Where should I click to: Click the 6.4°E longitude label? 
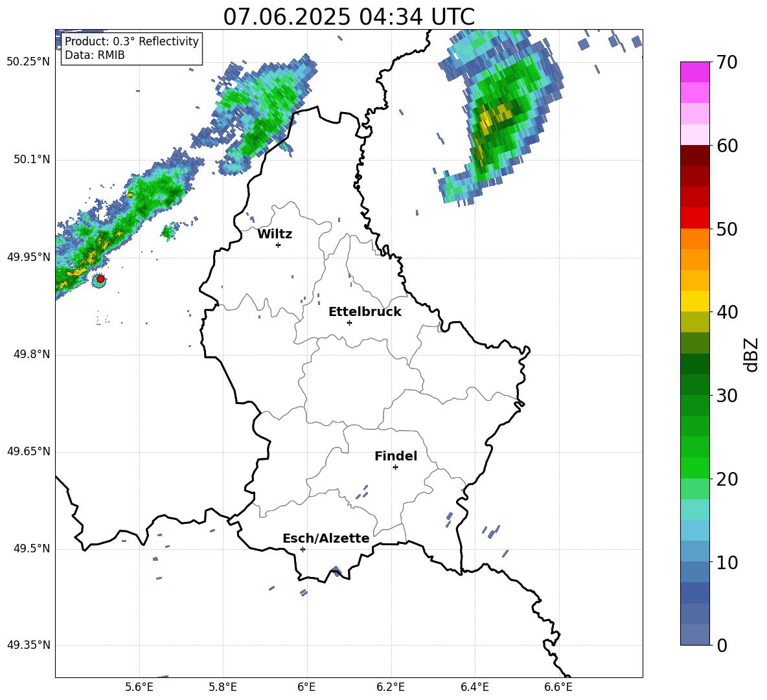click(x=474, y=687)
